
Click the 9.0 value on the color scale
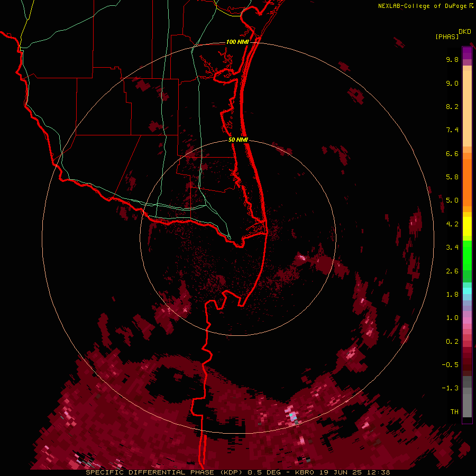pyautogui.click(x=452, y=83)
